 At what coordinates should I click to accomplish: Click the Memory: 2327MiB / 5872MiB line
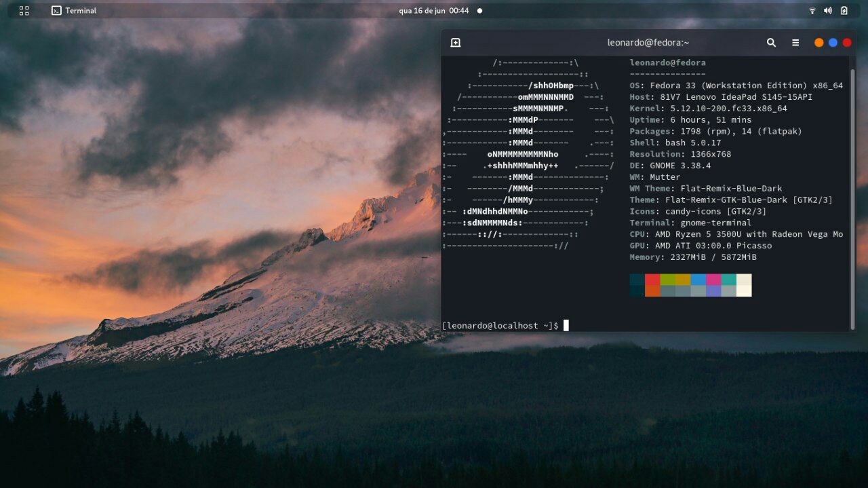693,257
